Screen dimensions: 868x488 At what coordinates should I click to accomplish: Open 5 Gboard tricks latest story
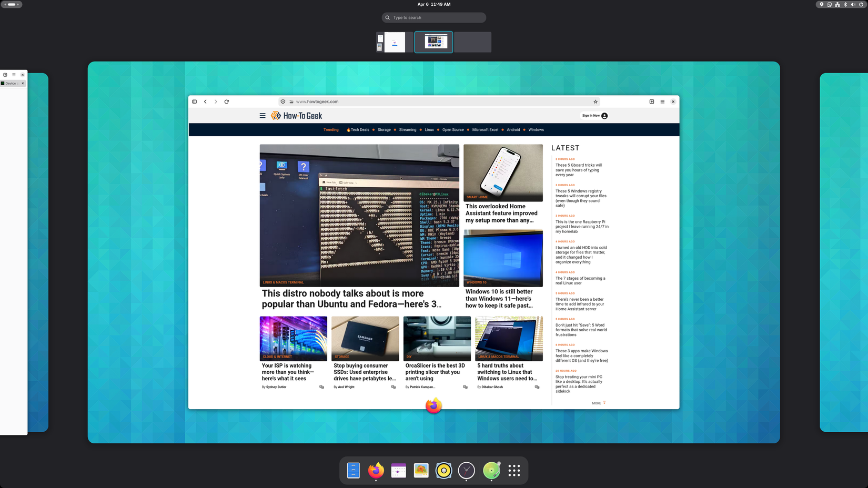point(579,170)
